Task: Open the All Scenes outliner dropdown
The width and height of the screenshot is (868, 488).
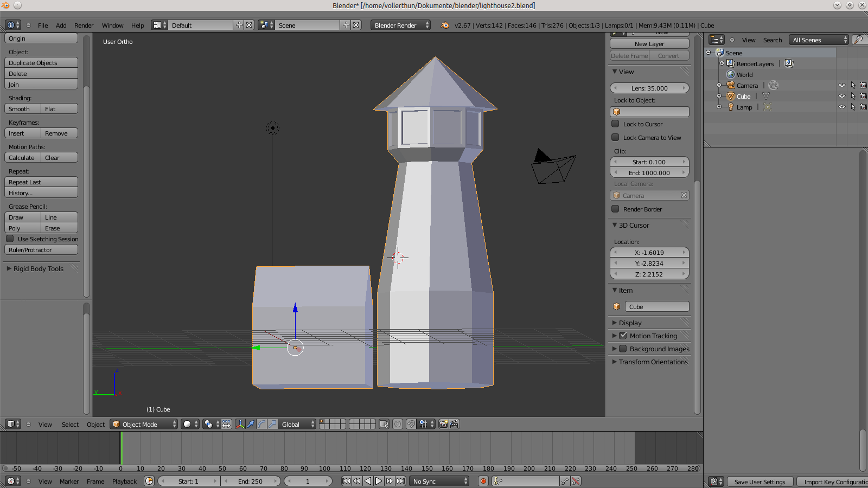Action: click(x=819, y=40)
